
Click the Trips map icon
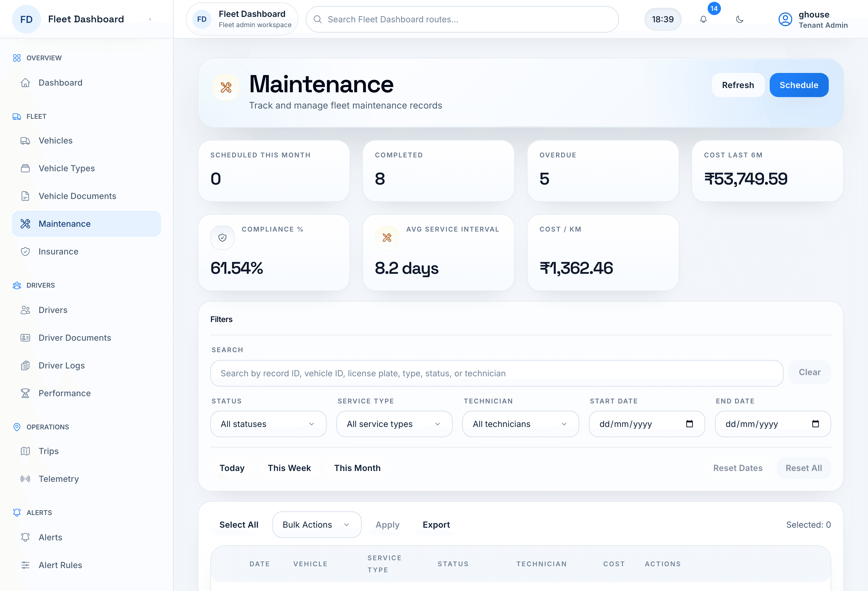(x=25, y=451)
